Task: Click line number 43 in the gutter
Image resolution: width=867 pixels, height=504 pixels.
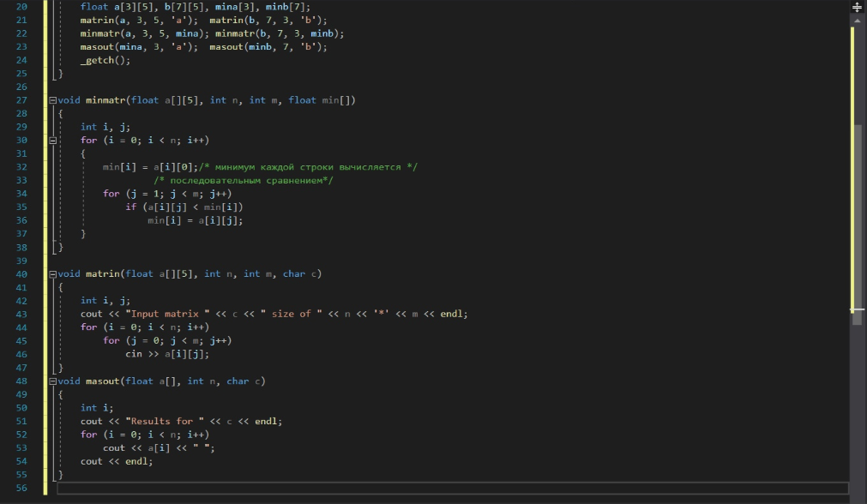Action: point(21,314)
